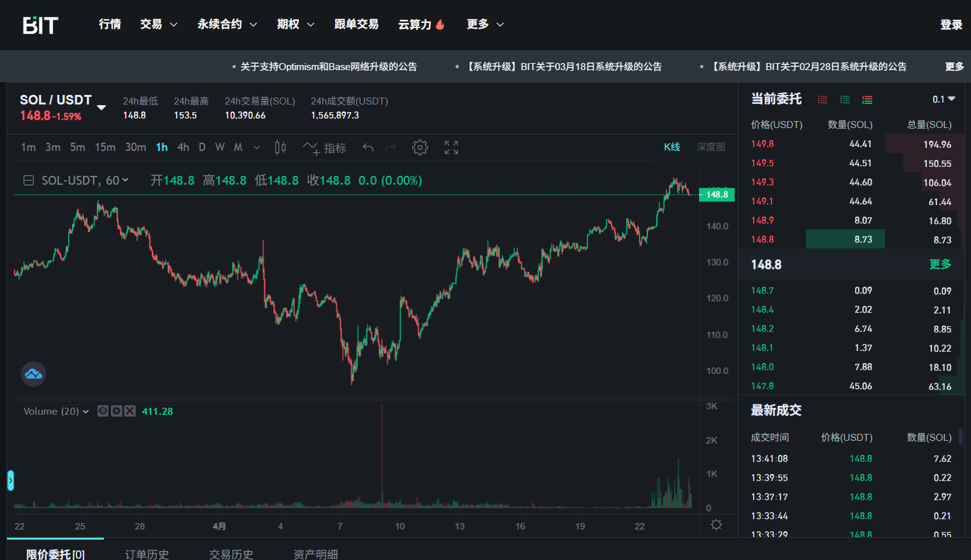The image size is (971, 560).
Task: Open the 0.1 price precision dropdown
Action: pos(944,99)
